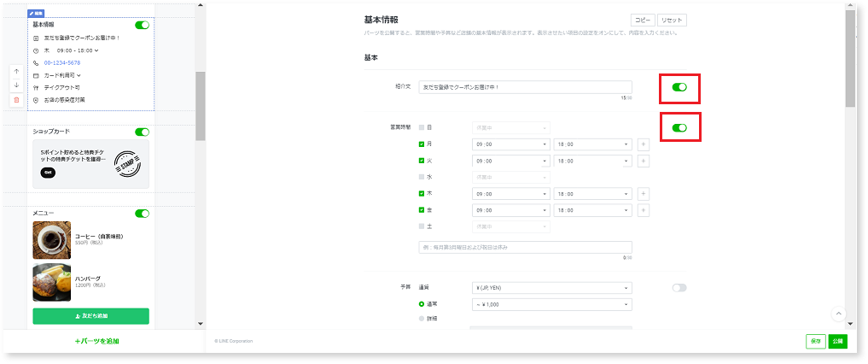Click the plus icon on Friday's hours row
868x364 pixels.
click(644, 210)
